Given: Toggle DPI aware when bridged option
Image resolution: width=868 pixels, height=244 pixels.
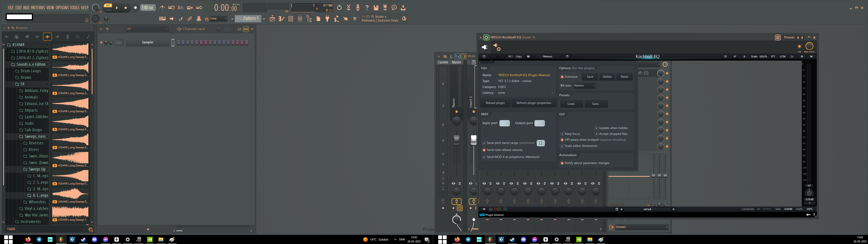Looking at the screenshot, I should pyautogui.click(x=593, y=140).
